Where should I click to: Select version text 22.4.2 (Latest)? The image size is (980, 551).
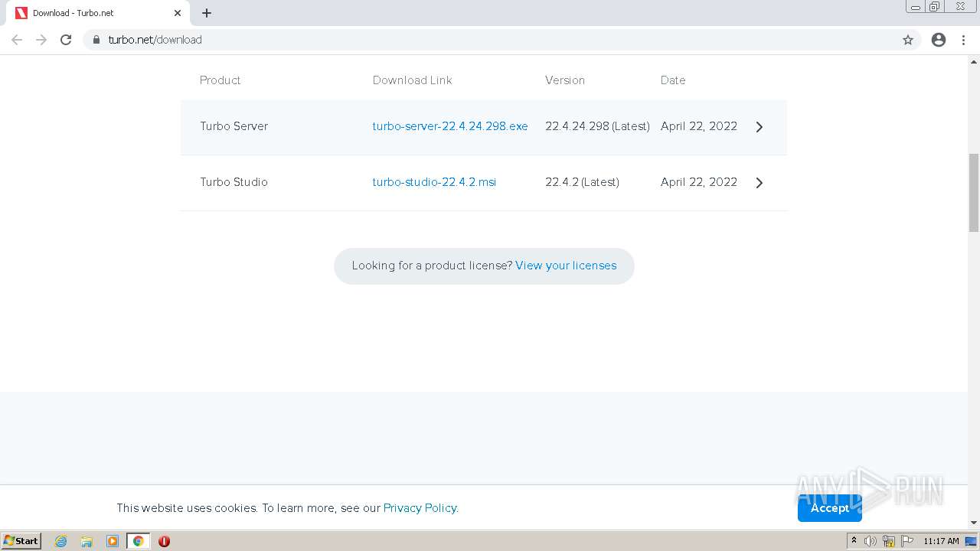tap(582, 182)
